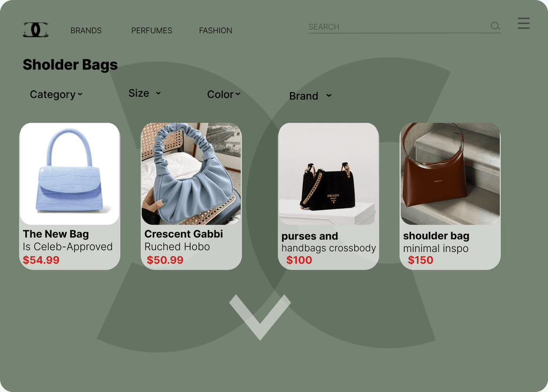The height and width of the screenshot is (392, 548).
Task: Open the Brand filter dropdown
Action: (x=310, y=96)
